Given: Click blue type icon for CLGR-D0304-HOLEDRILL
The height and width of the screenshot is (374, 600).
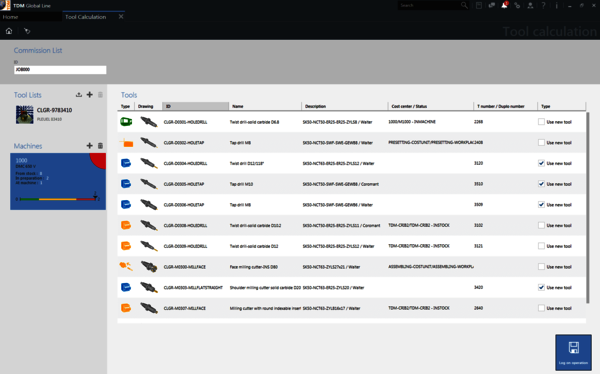Looking at the screenshot, I should pyautogui.click(x=126, y=163).
